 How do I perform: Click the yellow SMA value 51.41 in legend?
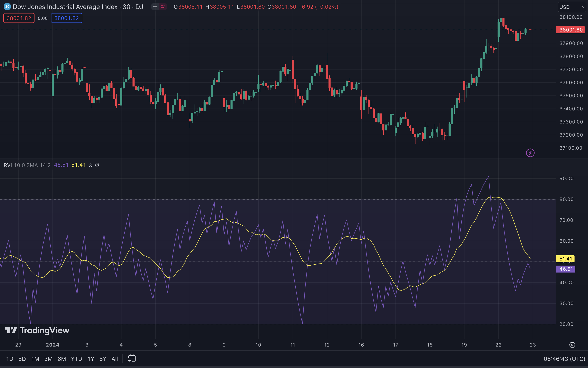[x=78, y=165]
